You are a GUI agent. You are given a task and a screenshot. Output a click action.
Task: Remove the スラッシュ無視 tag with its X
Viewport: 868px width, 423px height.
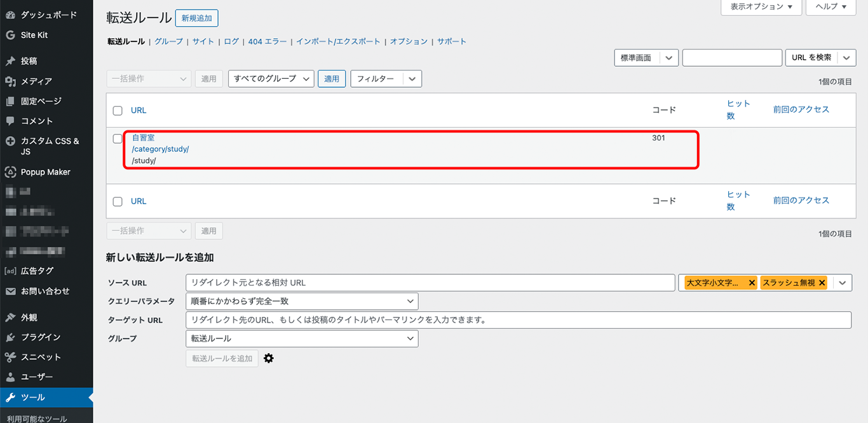click(822, 283)
